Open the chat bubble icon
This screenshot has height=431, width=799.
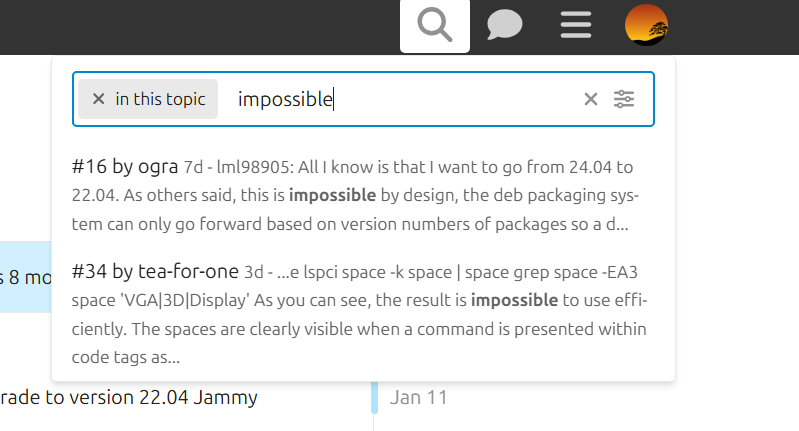pos(505,24)
